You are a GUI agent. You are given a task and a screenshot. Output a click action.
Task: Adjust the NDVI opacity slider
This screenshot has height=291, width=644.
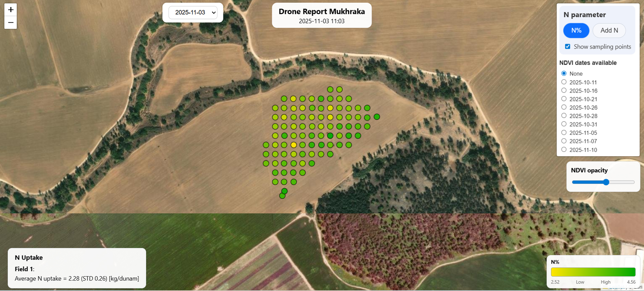[x=606, y=182]
